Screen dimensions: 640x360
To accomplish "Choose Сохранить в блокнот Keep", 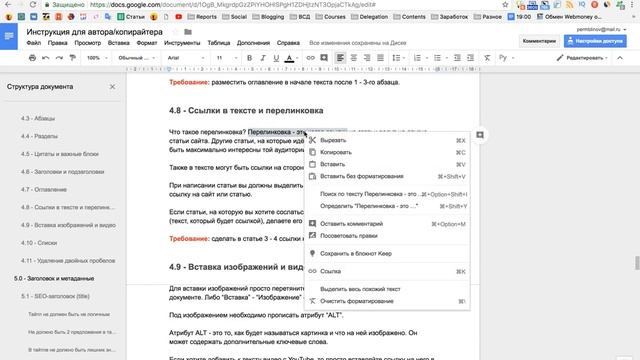I will [387, 253].
